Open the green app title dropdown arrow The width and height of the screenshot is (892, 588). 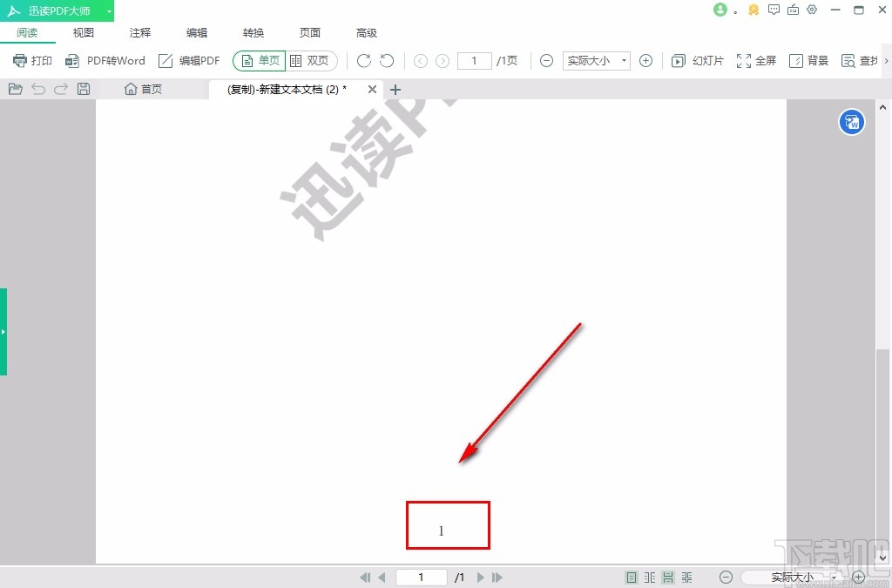pos(109,10)
